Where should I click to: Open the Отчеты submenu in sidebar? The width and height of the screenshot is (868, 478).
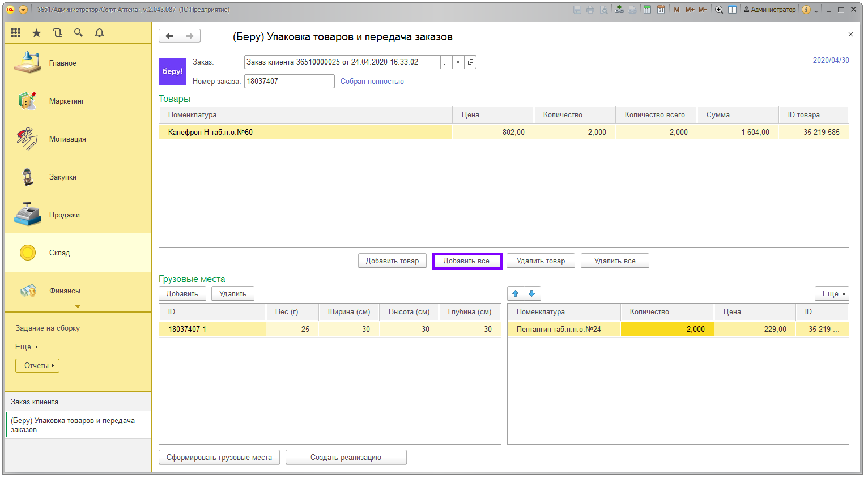(37, 366)
